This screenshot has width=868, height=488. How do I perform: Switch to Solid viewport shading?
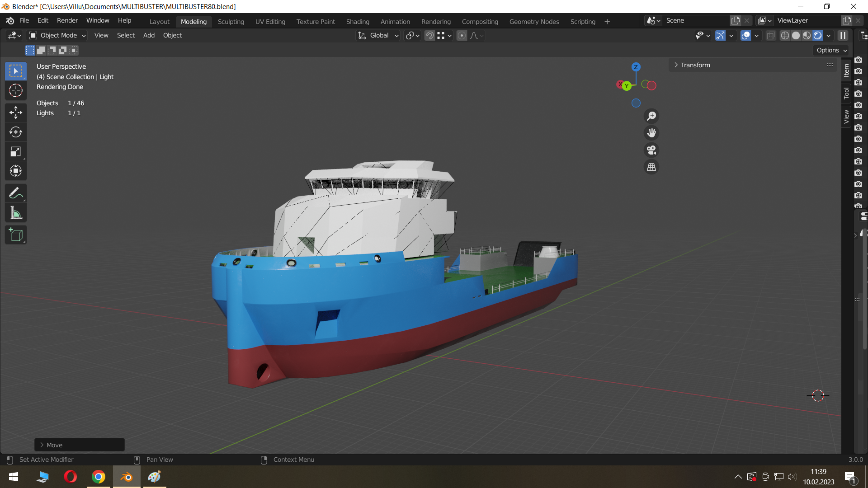(796, 35)
